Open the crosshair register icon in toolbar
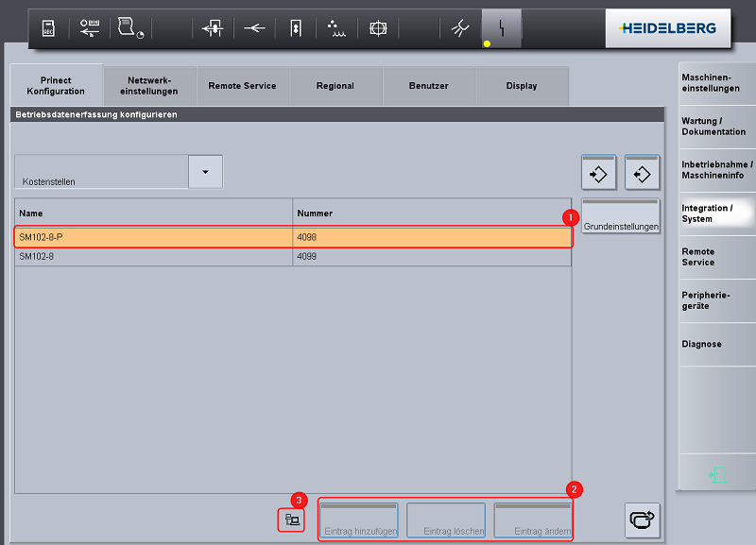Image resolution: width=756 pixels, height=545 pixels. click(x=378, y=28)
